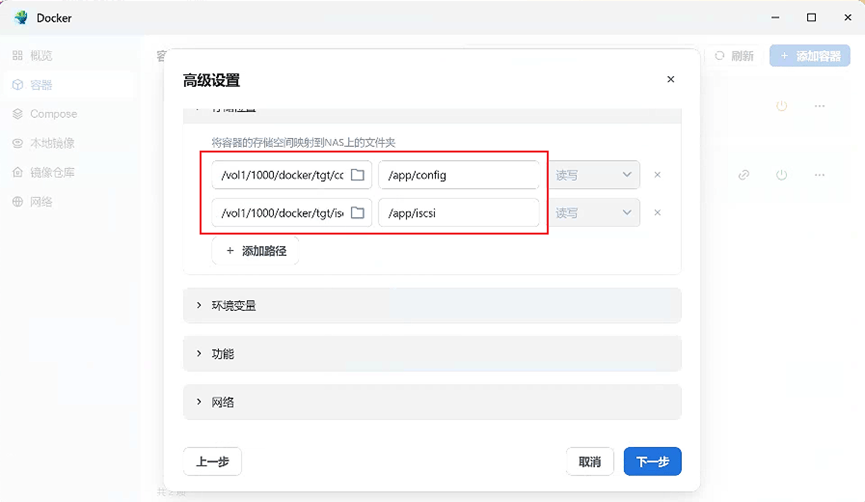Minimize the Docker window
The image size is (865, 502).
[775, 18]
